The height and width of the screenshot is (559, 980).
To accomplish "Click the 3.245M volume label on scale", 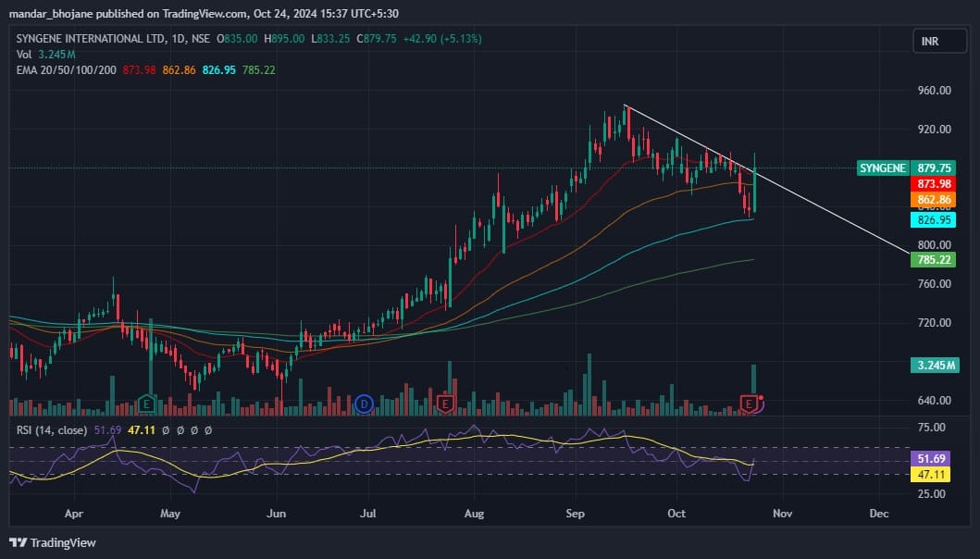I will click(x=935, y=366).
